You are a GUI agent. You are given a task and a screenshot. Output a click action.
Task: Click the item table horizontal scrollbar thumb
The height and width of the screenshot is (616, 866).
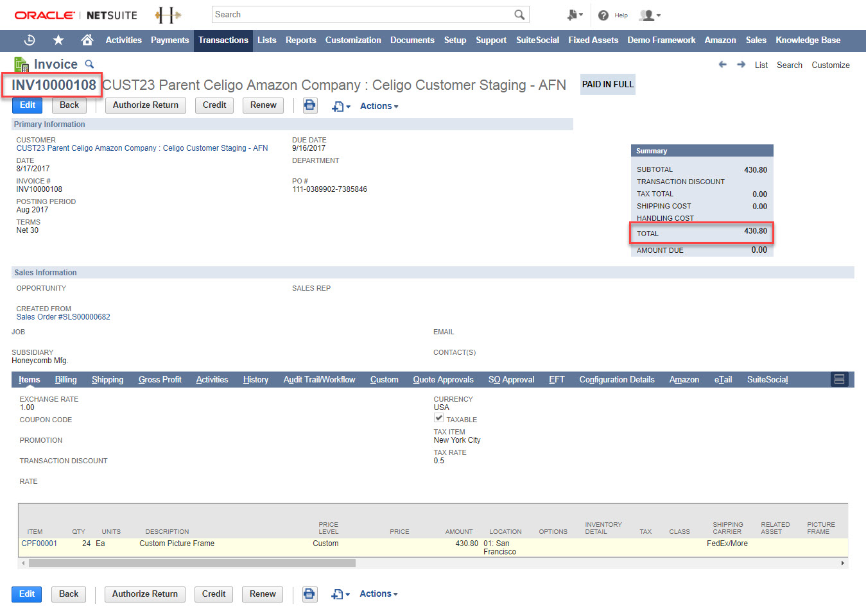(x=192, y=563)
